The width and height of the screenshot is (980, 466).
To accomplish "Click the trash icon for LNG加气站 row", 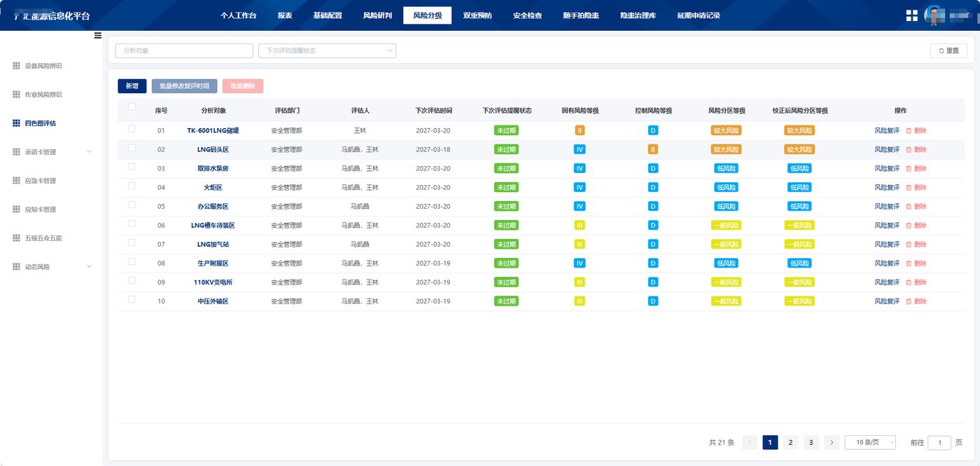I will coord(909,244).
